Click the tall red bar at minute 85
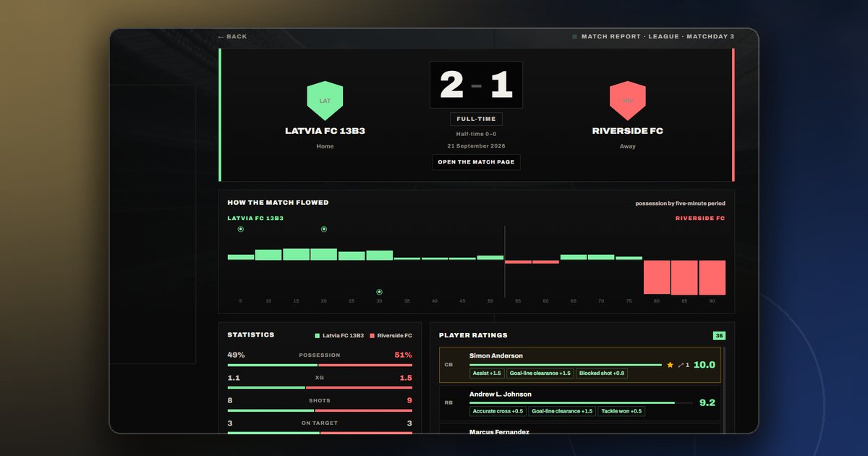 [x=684, y=277]
